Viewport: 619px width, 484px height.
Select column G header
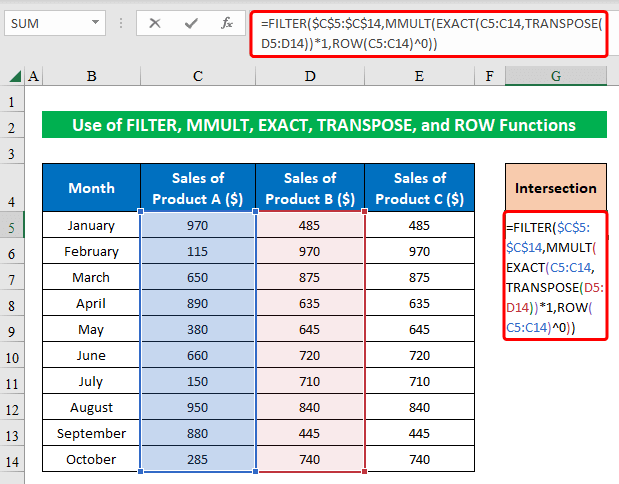coord(555,76)
